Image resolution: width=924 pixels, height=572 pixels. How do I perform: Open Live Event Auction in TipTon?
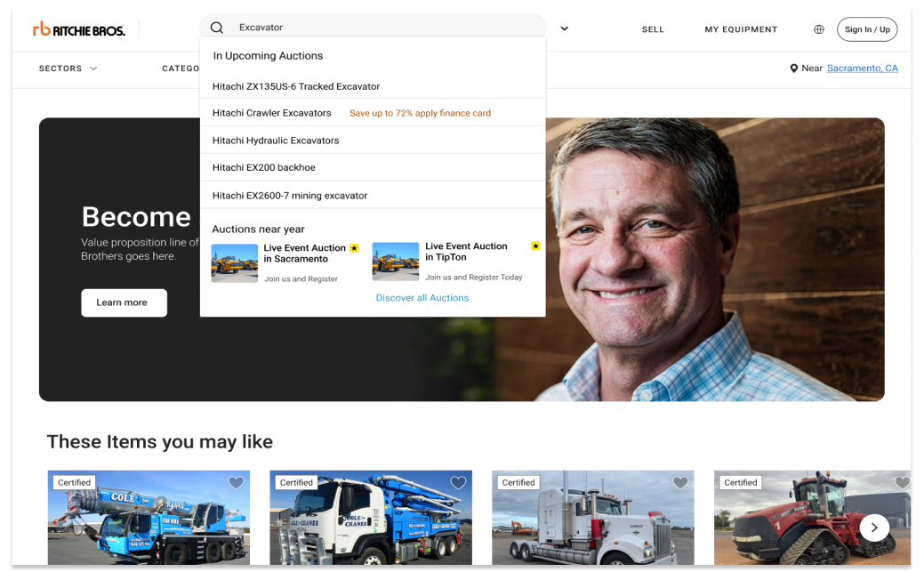(x=466, y=252)
